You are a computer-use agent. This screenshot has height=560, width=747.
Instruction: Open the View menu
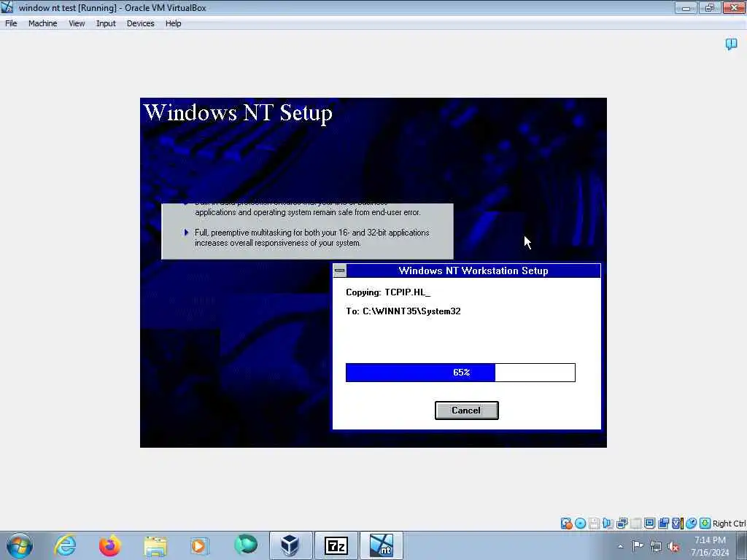[x=77, y=23]
